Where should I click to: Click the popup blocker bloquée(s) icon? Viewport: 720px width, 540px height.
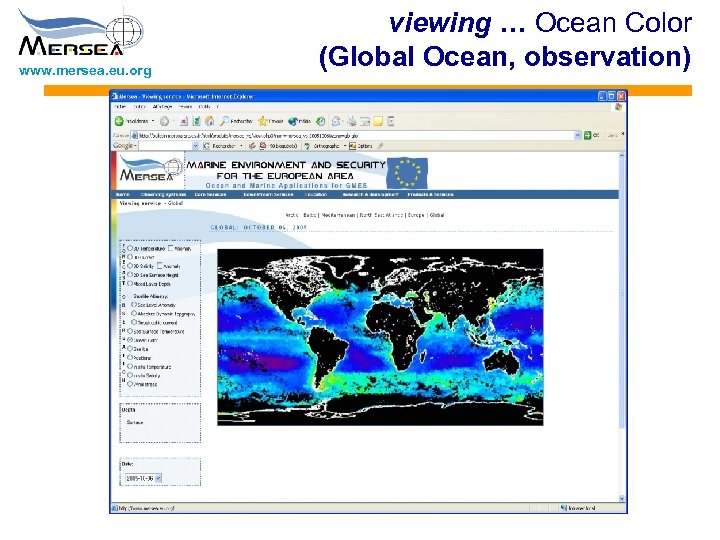click(263, 146)
